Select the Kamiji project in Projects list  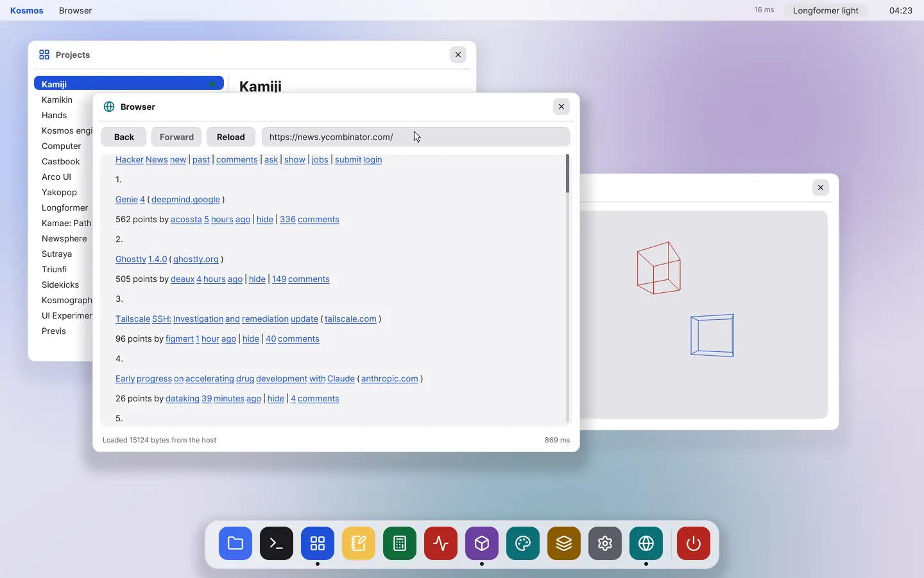[x=129, y=84]
